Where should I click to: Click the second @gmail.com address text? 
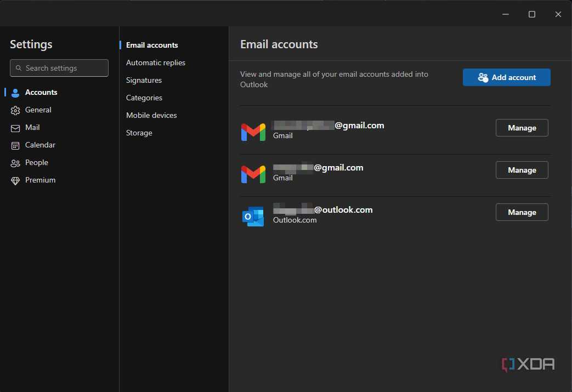tap(318, 168)
